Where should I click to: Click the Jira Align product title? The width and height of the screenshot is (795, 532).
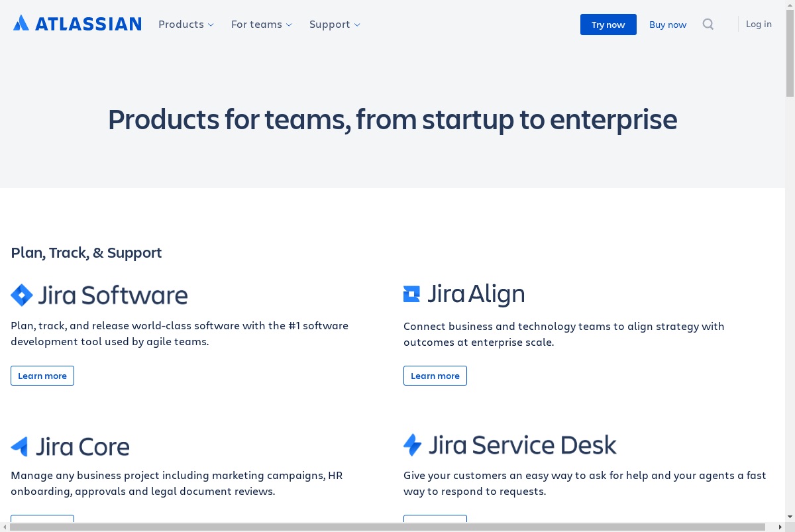click(476, 294)
